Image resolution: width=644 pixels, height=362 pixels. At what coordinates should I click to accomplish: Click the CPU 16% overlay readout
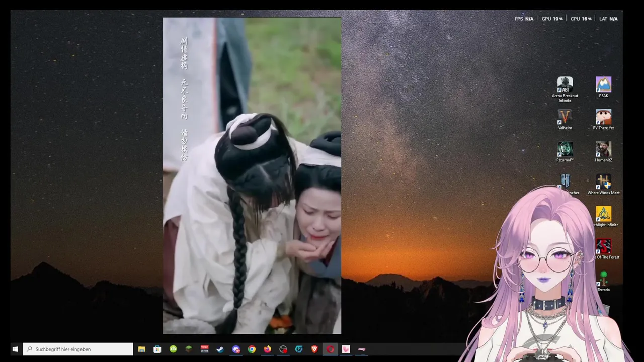(581, 19)
